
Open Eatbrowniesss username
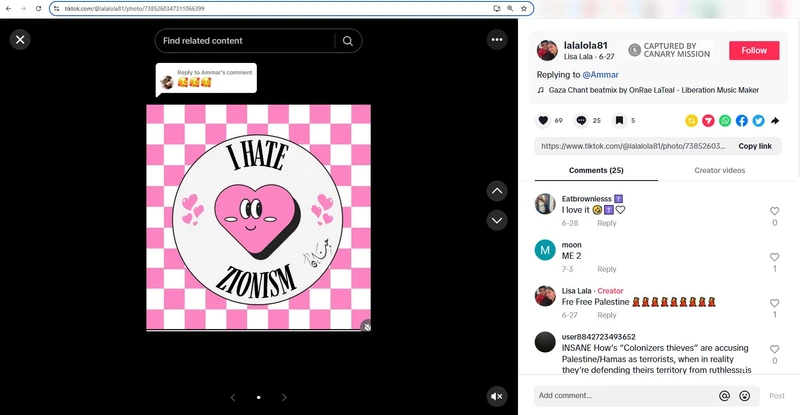[587, 199]
